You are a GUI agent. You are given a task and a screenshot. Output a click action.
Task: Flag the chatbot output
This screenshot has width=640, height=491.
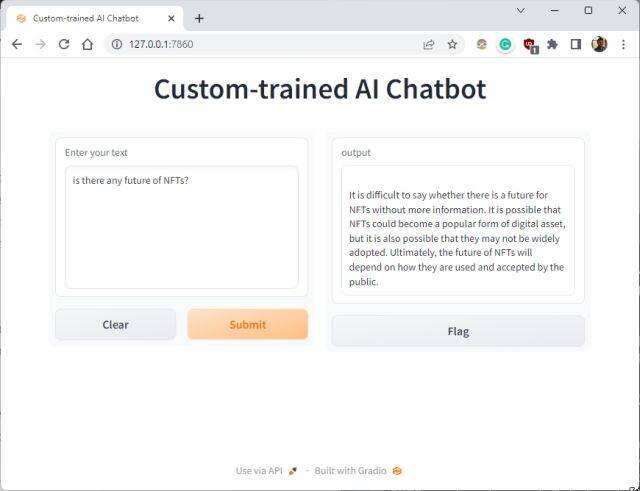458,331
